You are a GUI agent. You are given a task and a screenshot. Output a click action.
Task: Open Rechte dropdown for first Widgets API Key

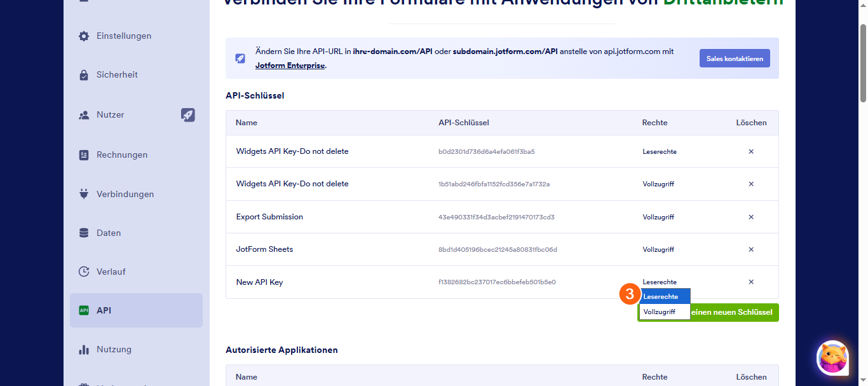660,152
